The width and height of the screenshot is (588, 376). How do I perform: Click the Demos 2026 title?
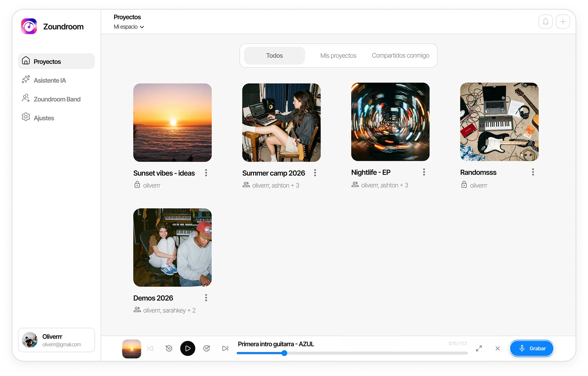153,298
